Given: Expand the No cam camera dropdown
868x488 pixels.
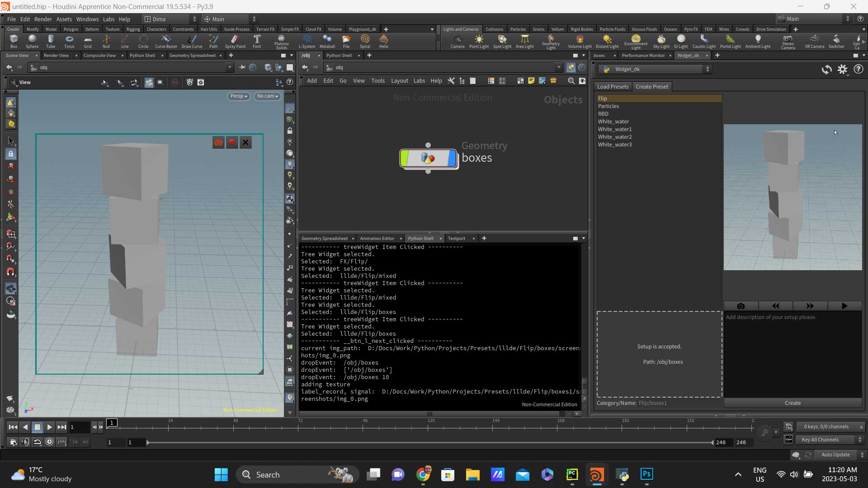Looking at the screenshot, I should (x=267, y=96).
